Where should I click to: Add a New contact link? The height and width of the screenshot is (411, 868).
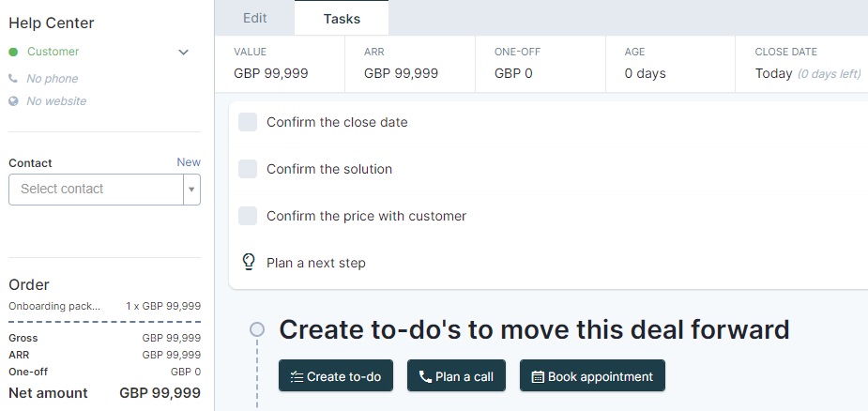coord(189,162)
